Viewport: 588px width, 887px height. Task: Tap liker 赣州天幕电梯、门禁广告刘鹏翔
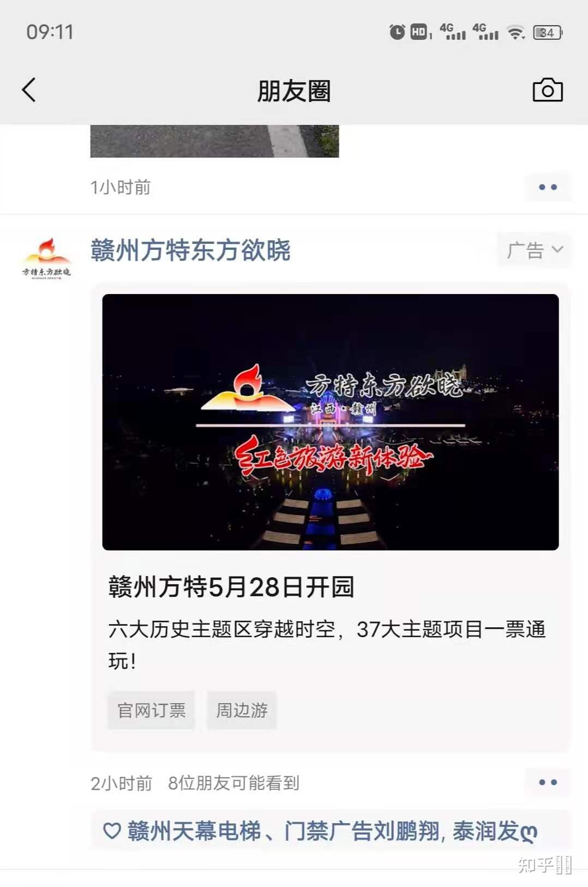coord(284,831)
